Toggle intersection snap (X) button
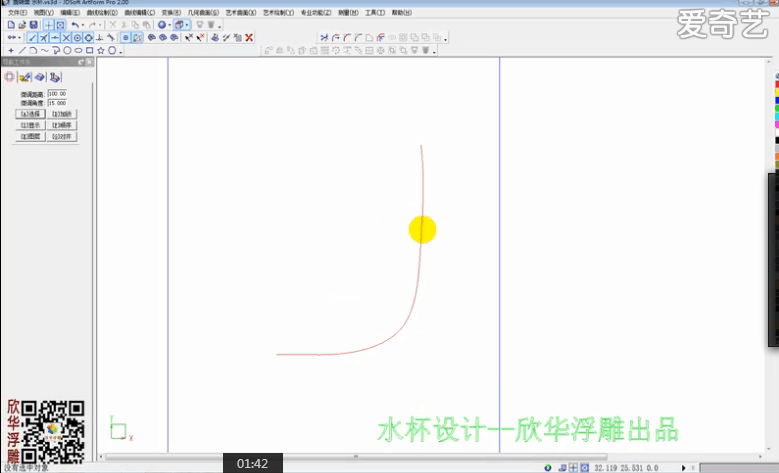779x473 pixels. click(x=66, y=37)
